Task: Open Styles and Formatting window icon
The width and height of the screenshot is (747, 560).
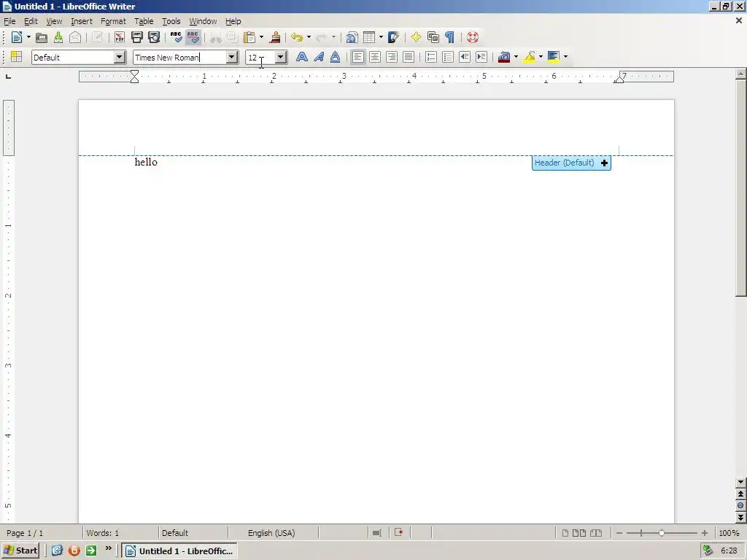Action: point(17,57)
